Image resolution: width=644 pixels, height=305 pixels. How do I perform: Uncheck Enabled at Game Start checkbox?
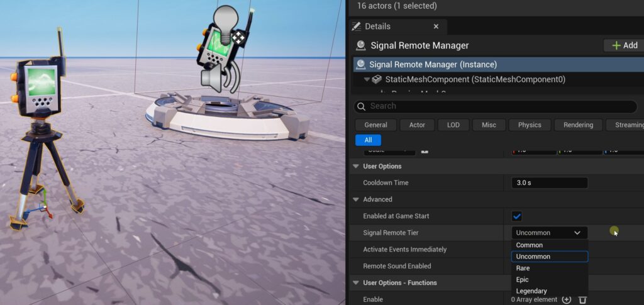[517, 216]
